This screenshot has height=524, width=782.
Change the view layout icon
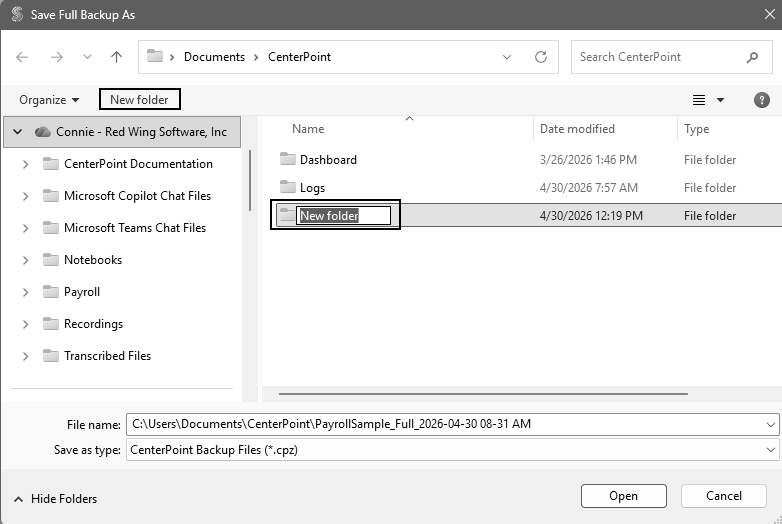[699, 100]
